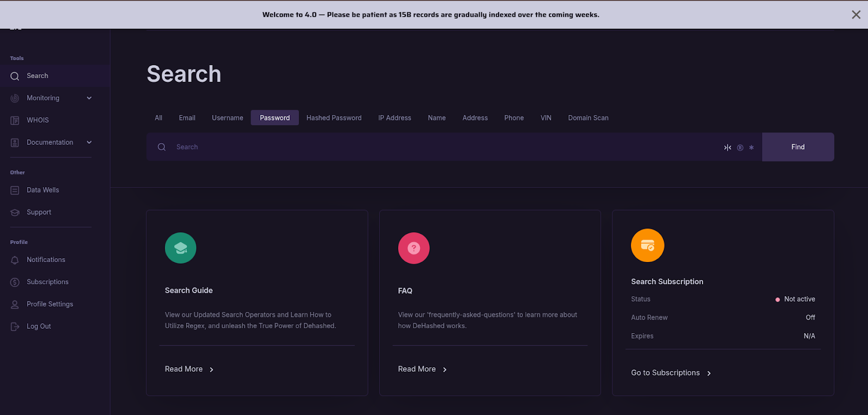
Task: Click the Log Out icon
Action: [15, 327]
